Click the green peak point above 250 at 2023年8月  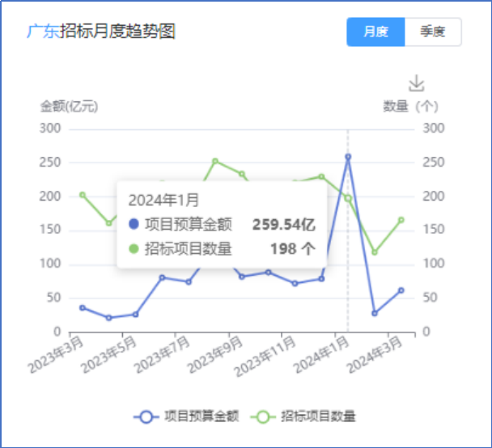(x=215, y=161)
